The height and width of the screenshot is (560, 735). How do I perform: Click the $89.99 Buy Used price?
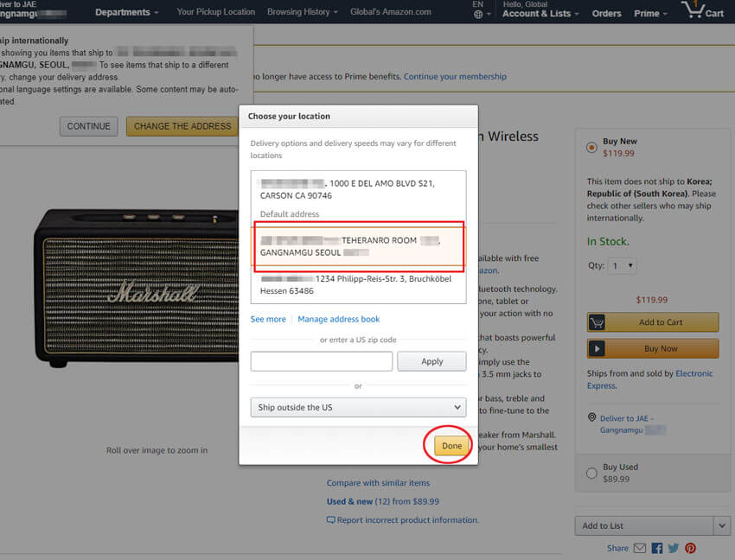[616, 479]
